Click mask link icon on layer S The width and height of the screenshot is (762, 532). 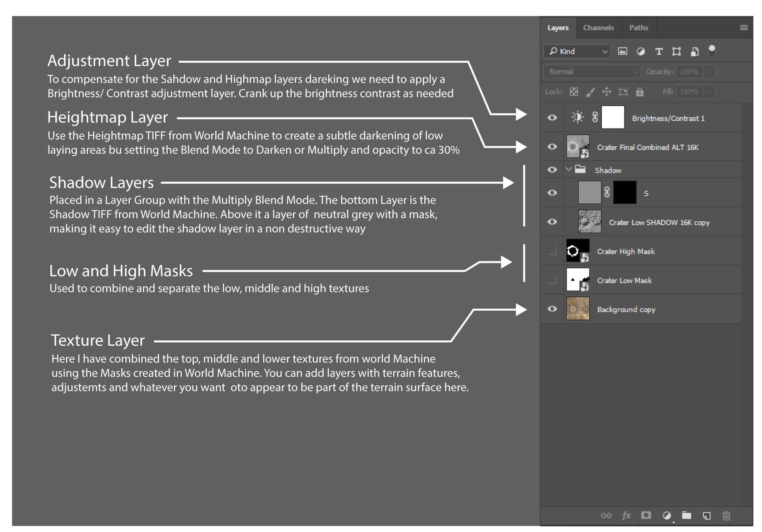pos(607,192)
